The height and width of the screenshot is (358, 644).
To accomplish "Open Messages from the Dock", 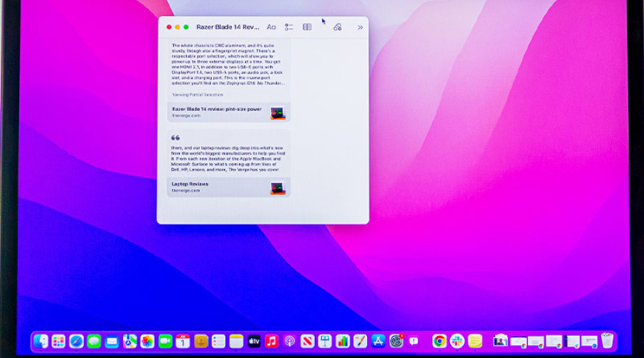I will click(94, 341).
